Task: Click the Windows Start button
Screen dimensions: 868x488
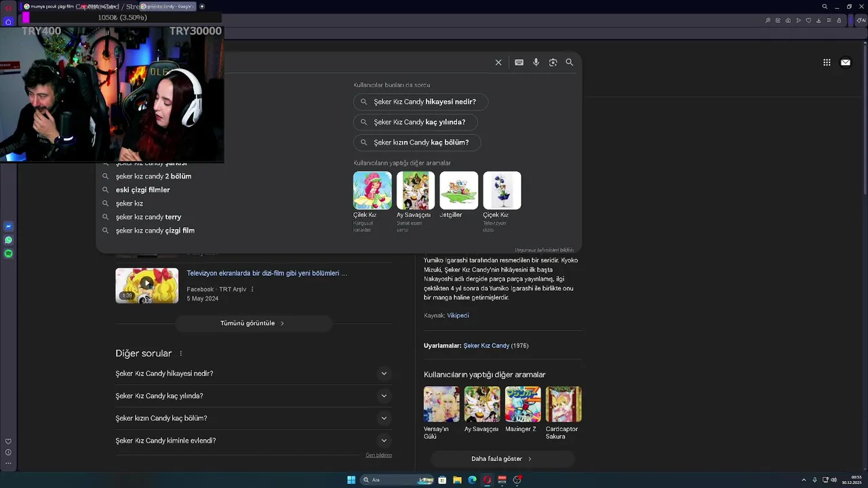Action: click(x=351, y=480)
